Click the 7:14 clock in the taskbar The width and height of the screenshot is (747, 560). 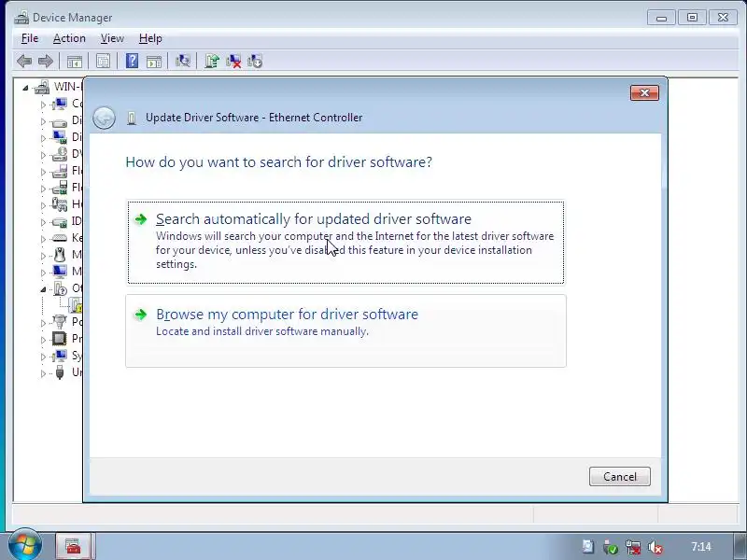(701, 547)
